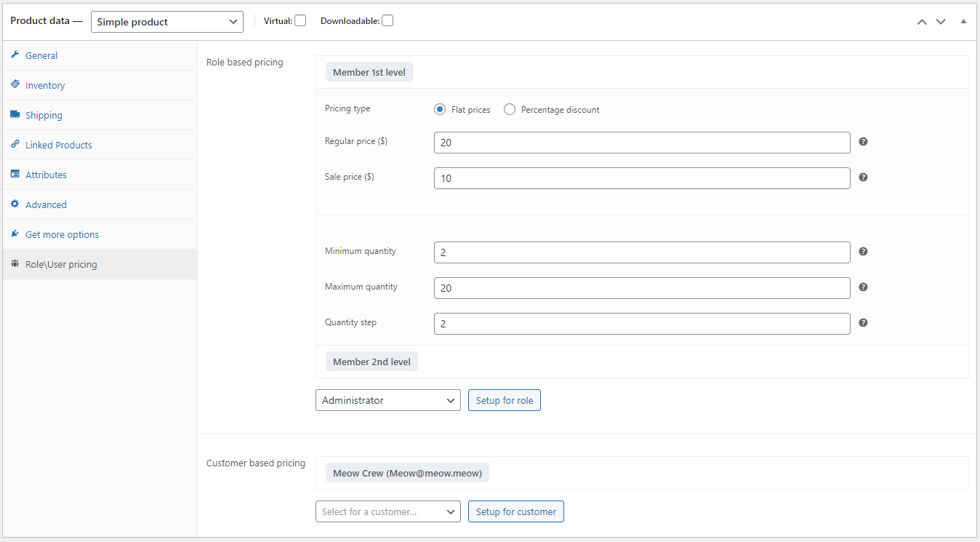Screen dimensions: 980x542
Task: Open the Attributes tab
Action: coord(100,175)
